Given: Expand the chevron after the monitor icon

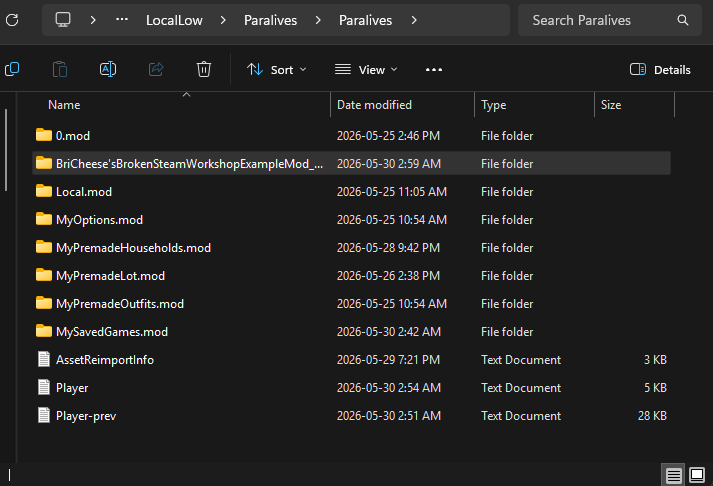Looking at the screenshot, I should pyautogui.click(x=93, y=20).
